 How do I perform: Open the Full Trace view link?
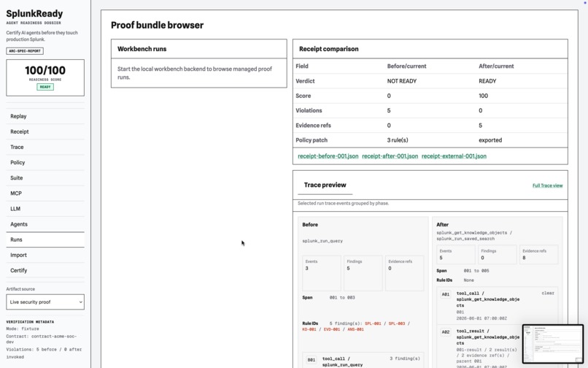(x=547, y=185)
